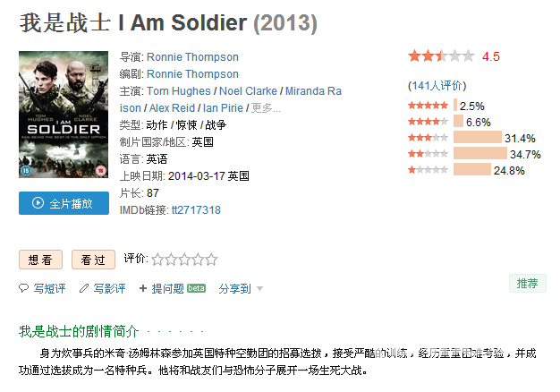
Task: Click the speech bubble icon for 写短评
Action: [23, 288]
